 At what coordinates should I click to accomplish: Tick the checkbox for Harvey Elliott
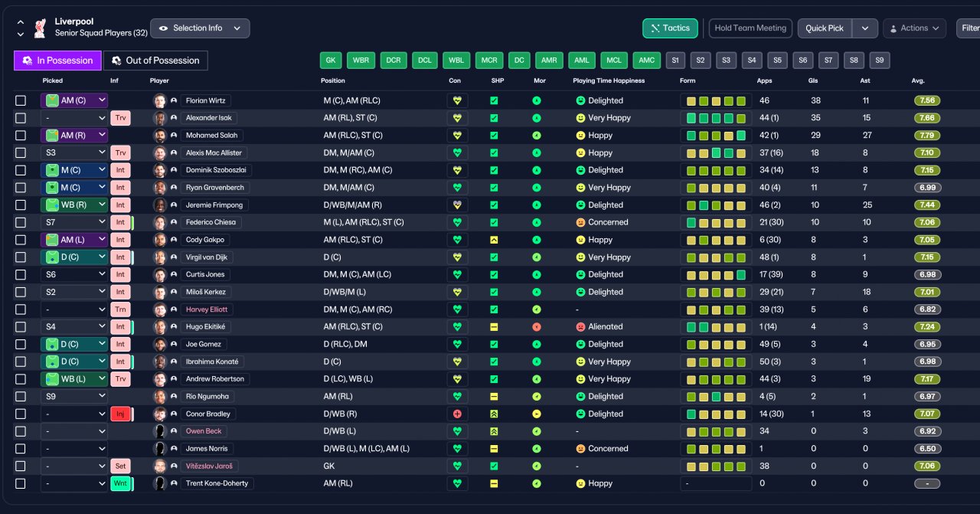pyautogui.click(x=21, y=309)
